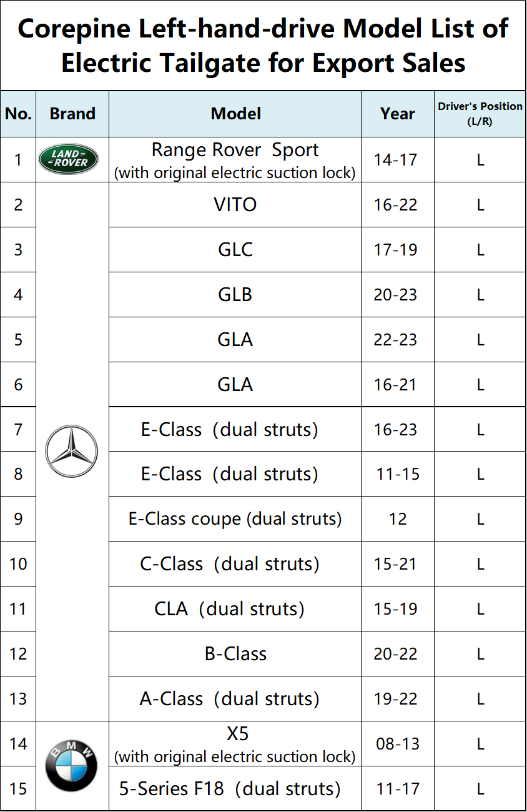Select the A-Class (dual struts) cell
This screenshot has height=812, width=527.
[x=235, y=699]
